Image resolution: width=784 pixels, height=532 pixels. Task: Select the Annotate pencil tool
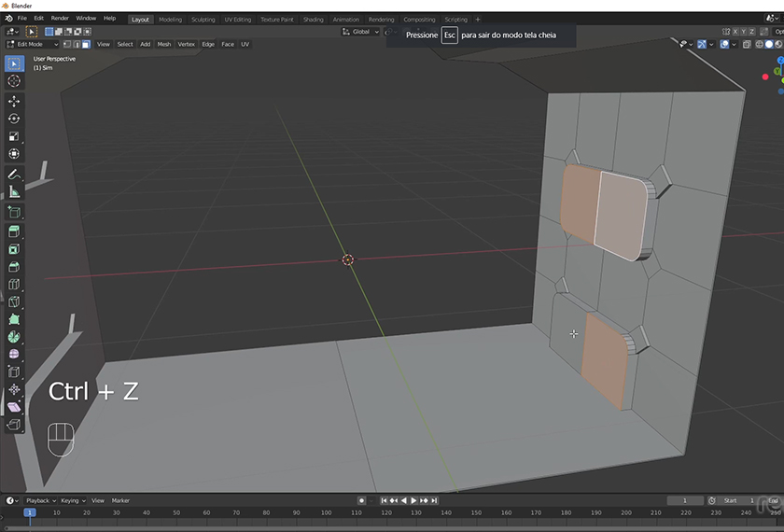pyautogui.click(x=14, y=175)
